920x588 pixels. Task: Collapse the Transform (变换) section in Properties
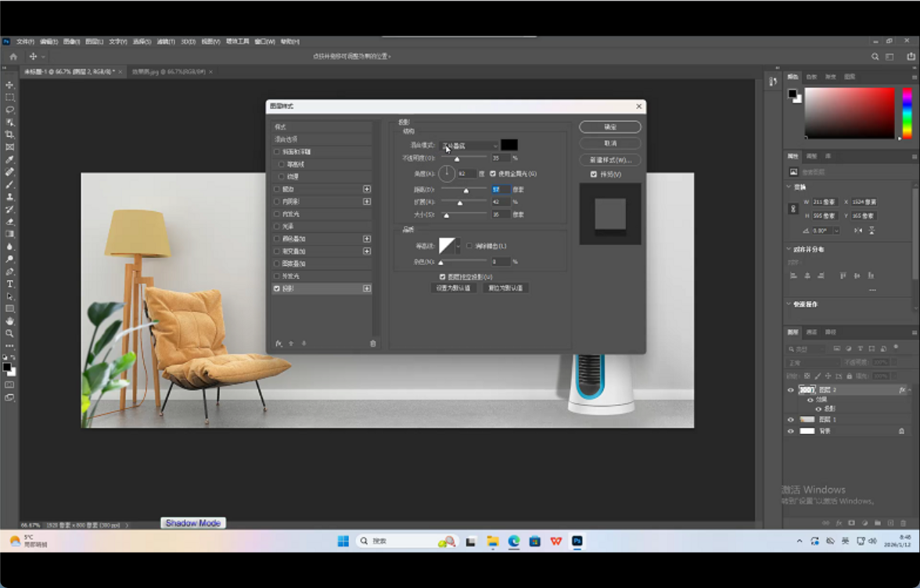click(x=789, y=187)
